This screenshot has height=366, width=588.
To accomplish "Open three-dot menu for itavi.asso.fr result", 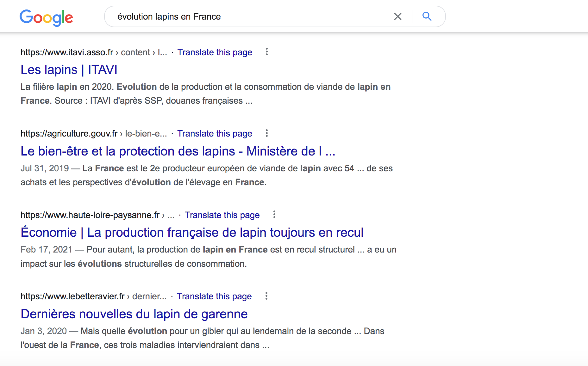I will click(267, 52).
